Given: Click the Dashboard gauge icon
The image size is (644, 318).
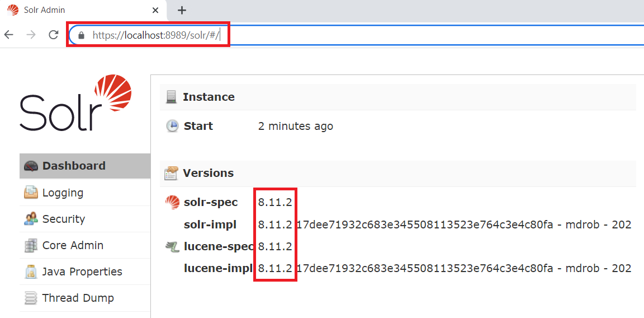Looking at the screenshot, I should 31,166.
